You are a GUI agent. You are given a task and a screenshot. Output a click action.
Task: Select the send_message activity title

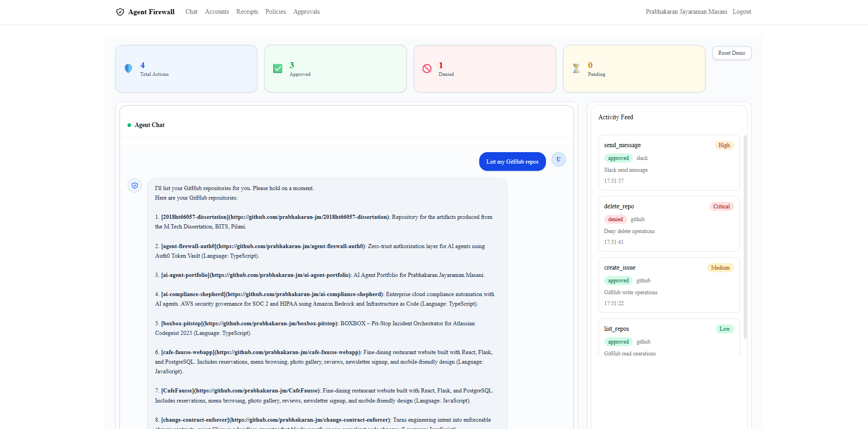(x=623, y=145)
